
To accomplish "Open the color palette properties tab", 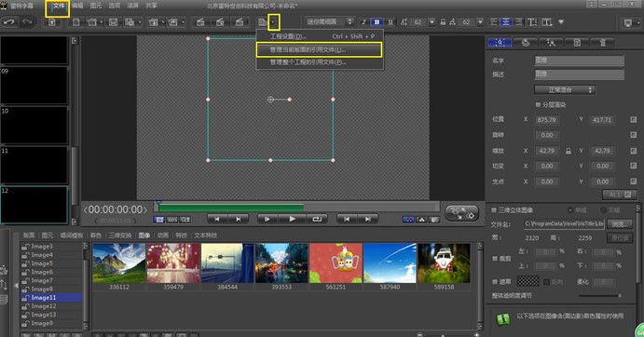I will [526, 43].
